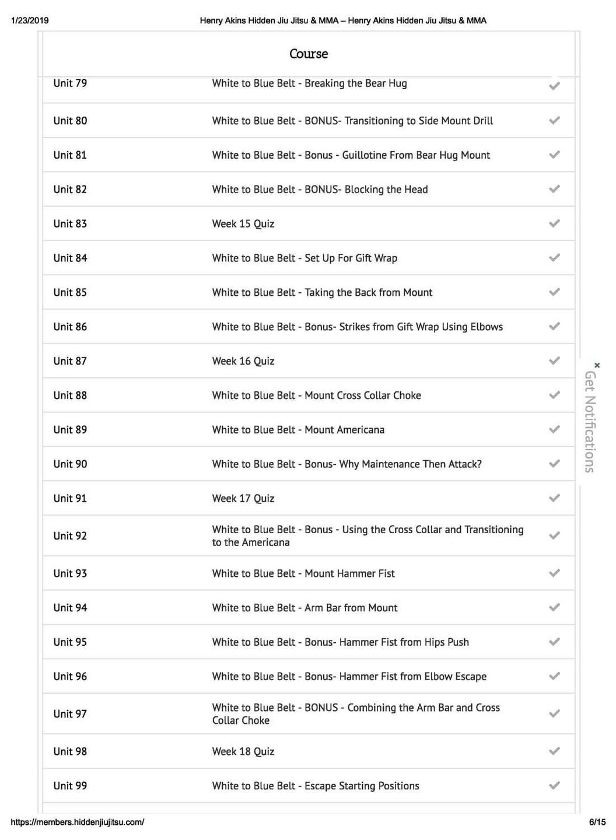Click the Unit 86 row label
This screenshot has width=616, height=840.
70,327
